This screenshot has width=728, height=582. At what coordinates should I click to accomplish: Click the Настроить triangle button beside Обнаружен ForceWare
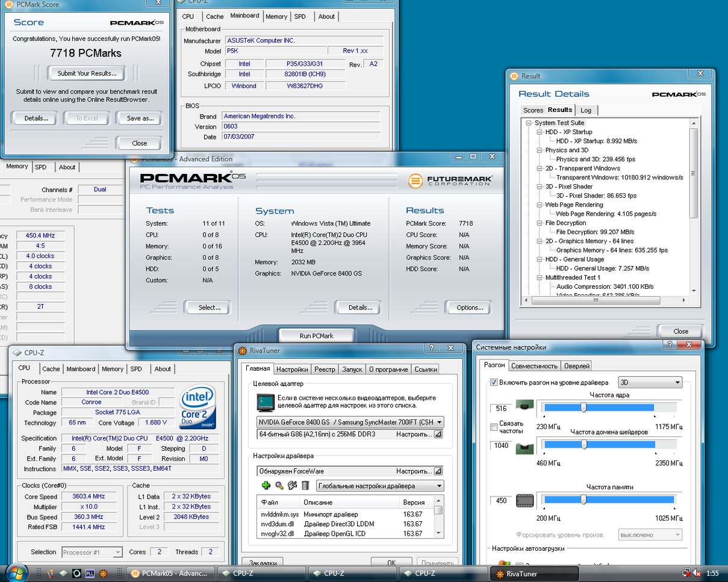[438, 471]
